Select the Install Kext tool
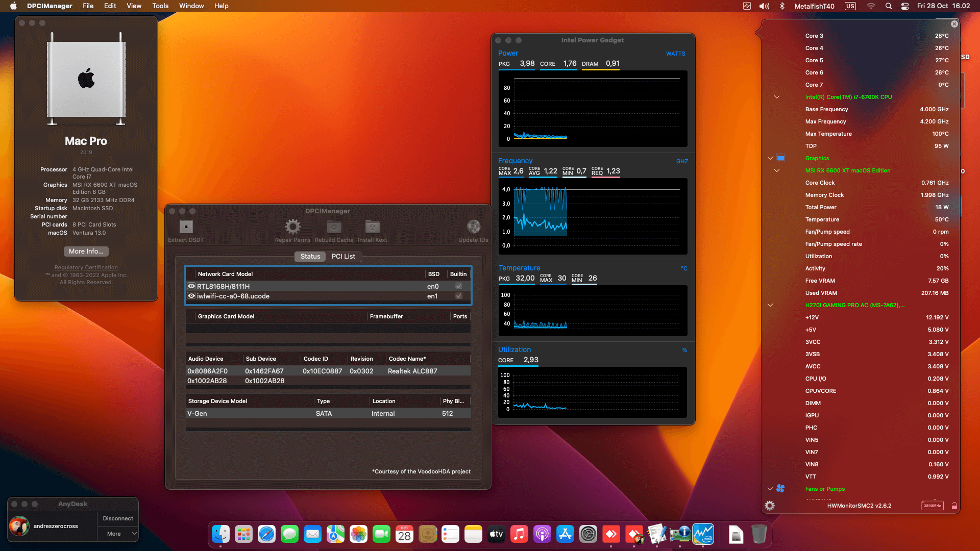 pos(372,228)
